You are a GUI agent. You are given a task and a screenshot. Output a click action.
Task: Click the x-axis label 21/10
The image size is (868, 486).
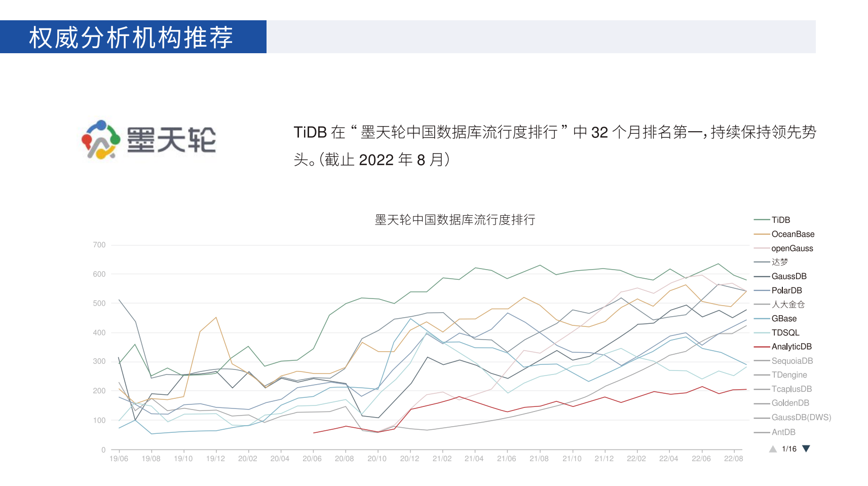572,459
